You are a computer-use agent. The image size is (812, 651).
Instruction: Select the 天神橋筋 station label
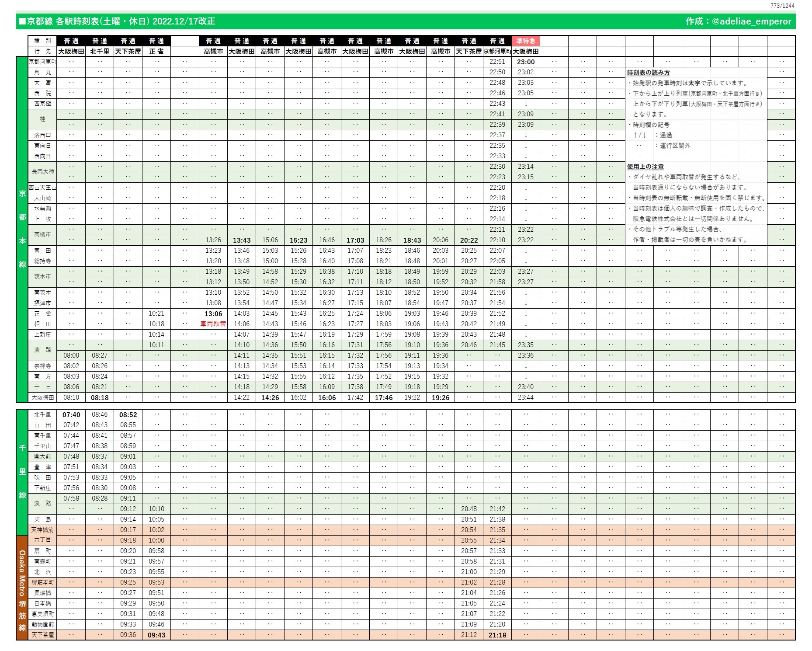point(42,530)
